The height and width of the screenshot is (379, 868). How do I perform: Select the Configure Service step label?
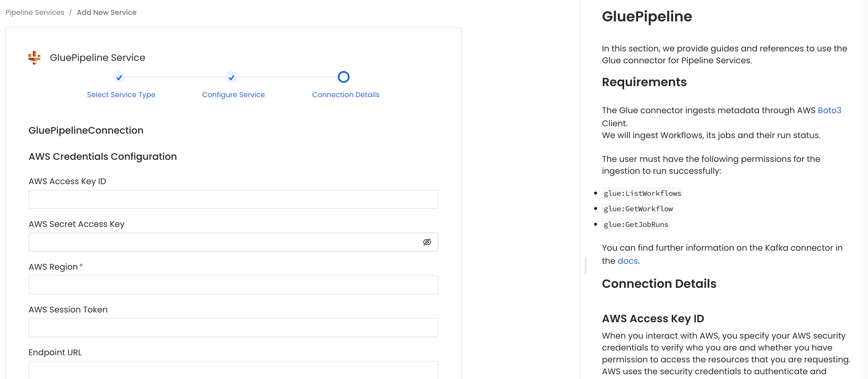(233, 95)
